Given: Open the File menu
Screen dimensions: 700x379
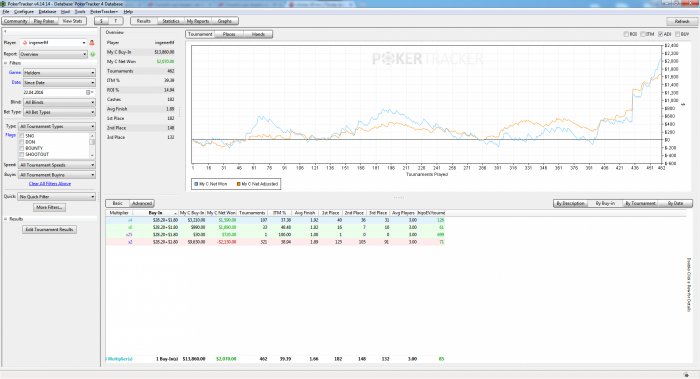Looking at the screenshot, I should point(6,12).
